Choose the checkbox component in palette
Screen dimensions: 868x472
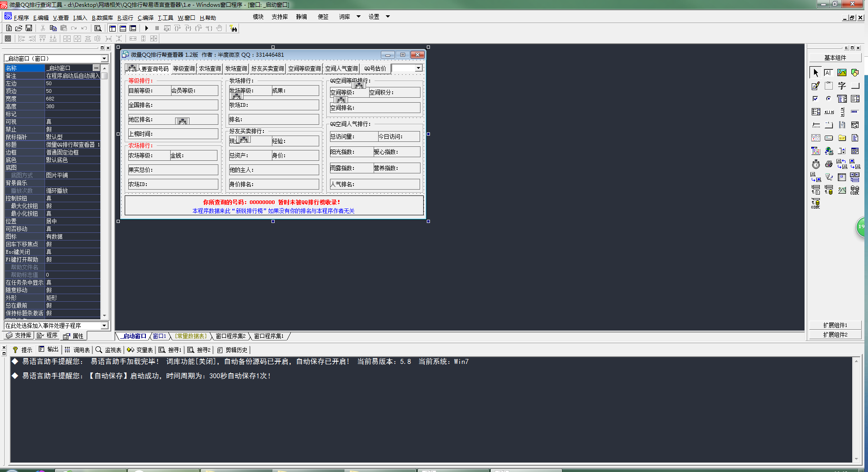tap(815, 99)
